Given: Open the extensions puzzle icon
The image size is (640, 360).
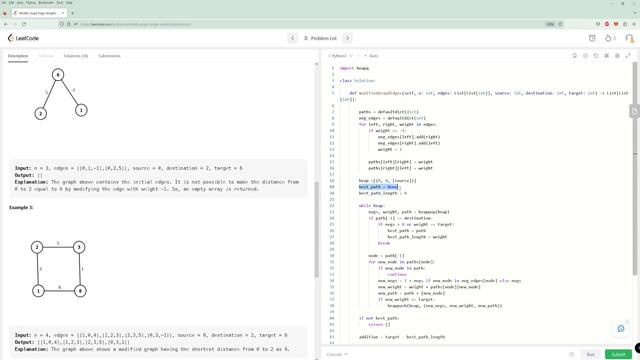Looking at the screenshot, I should (x=625, y=24).
